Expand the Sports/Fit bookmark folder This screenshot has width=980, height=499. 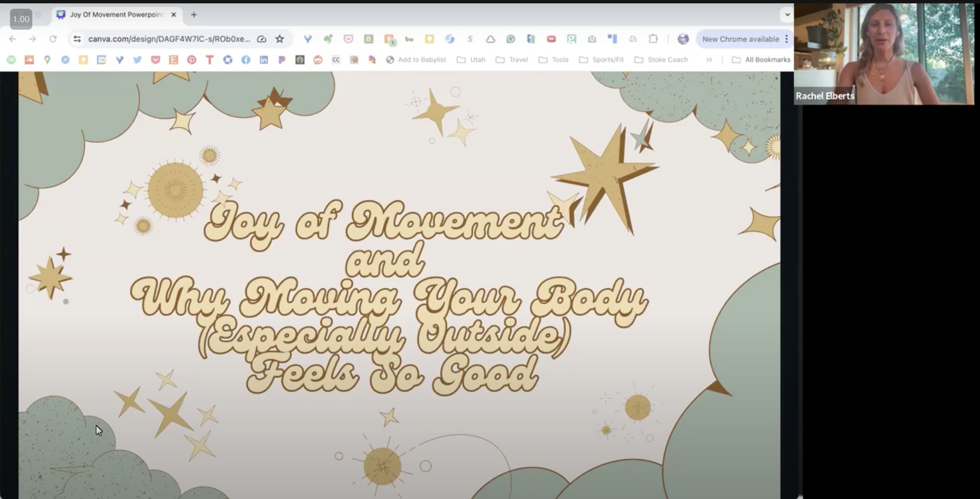tap(602, 60)
